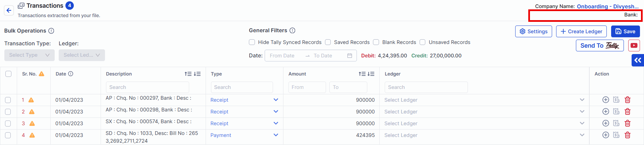
Task: Select checkbox for row 3
Action: [8, 124]
